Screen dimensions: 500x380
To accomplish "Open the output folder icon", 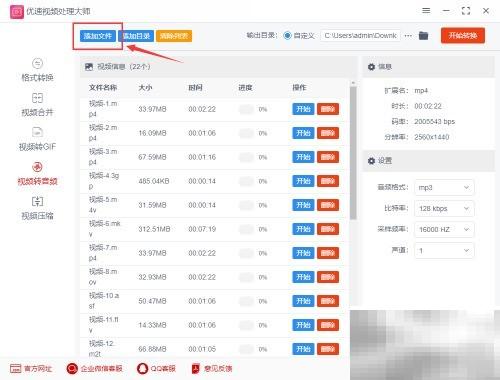I will pyautogui.click(x=423, y=35).
